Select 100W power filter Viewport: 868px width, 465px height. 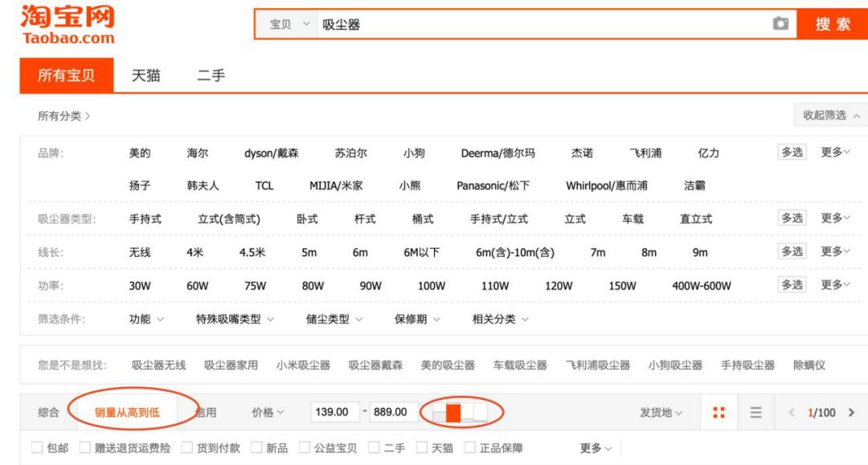click(x=432, y=286)
